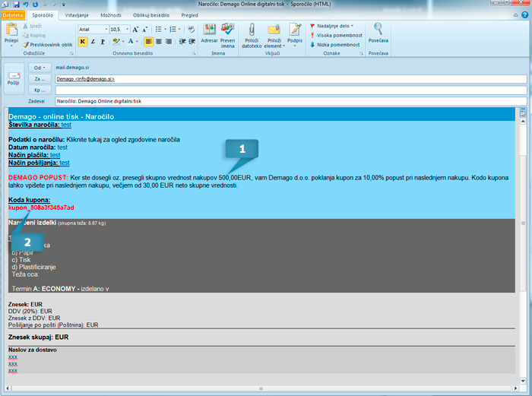The height and width of the screenshot is (396, 532).
Task: Center align the text
Action: 159,41
